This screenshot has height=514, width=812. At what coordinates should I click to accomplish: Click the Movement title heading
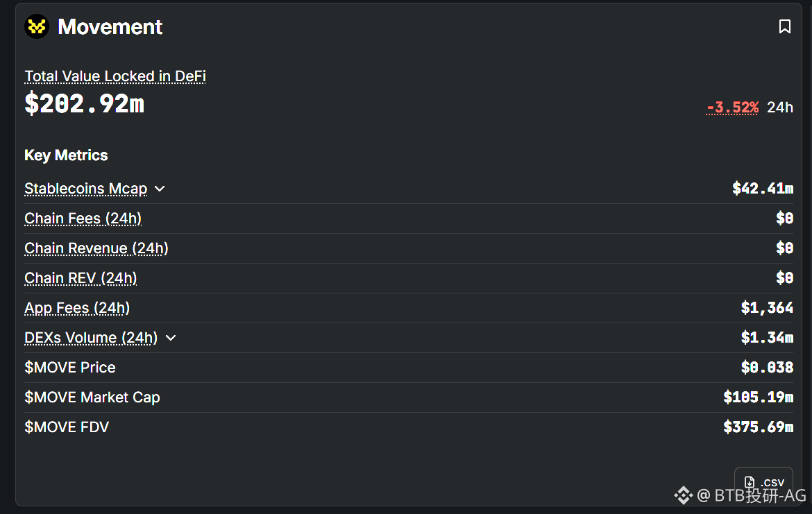110,27
